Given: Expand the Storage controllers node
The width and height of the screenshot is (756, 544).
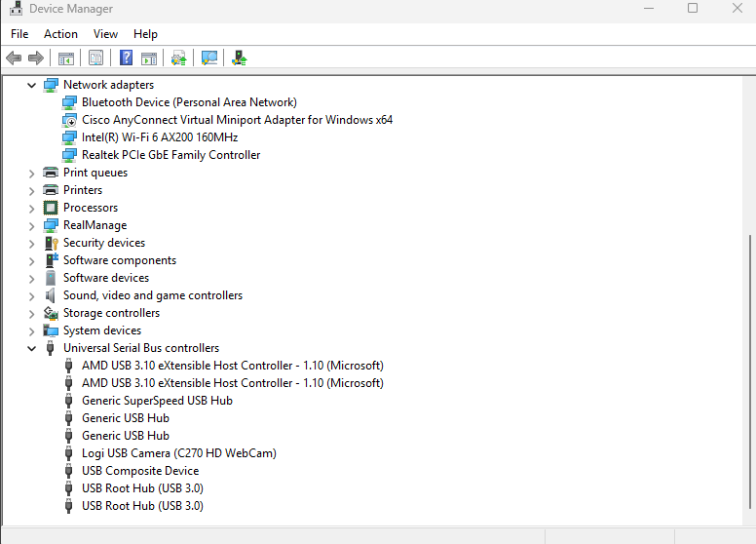Looking at the screenshot, I should click(x=32, y=314).
